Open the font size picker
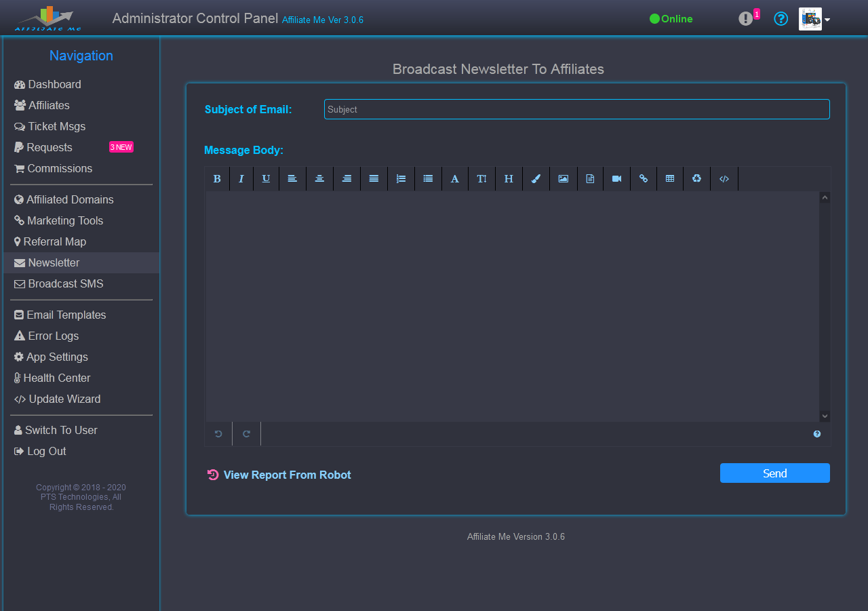The width and height of the screenshot is (868, 611). pyautogui.click(x=481, y=179)
